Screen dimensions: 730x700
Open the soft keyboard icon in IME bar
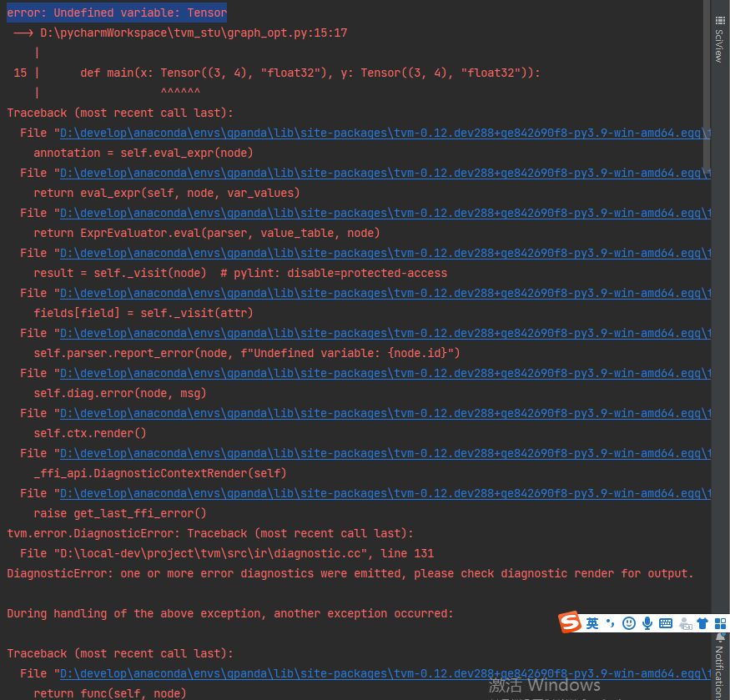[x=666, y=623]
